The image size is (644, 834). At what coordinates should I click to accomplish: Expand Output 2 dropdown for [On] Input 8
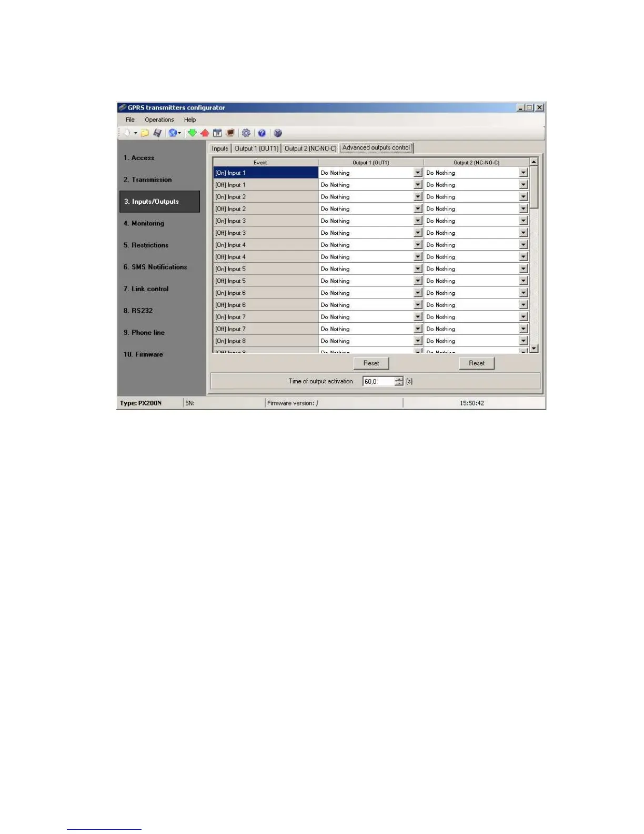point(523,341)
